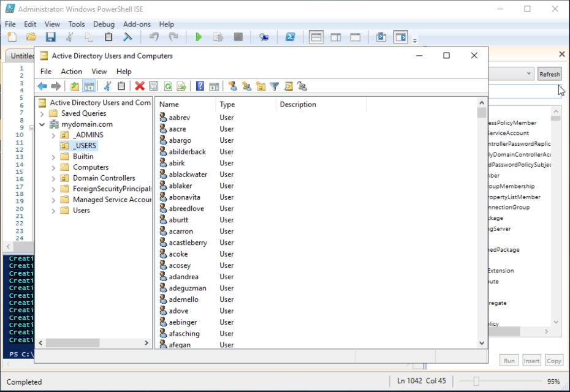The width and height of the screenshot is (570, 392).
Task: Open New Remote PowerShell Tab icon
Action: click(x=264, y=37)
